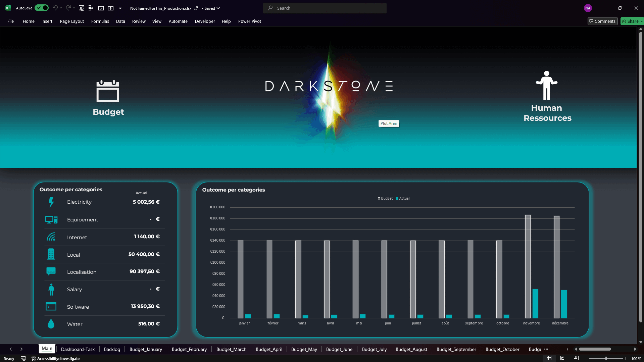Click the download-arrow box icon in Quick Access Toolbar
This screenshot has width=644, height=362.
pos(101,8)
